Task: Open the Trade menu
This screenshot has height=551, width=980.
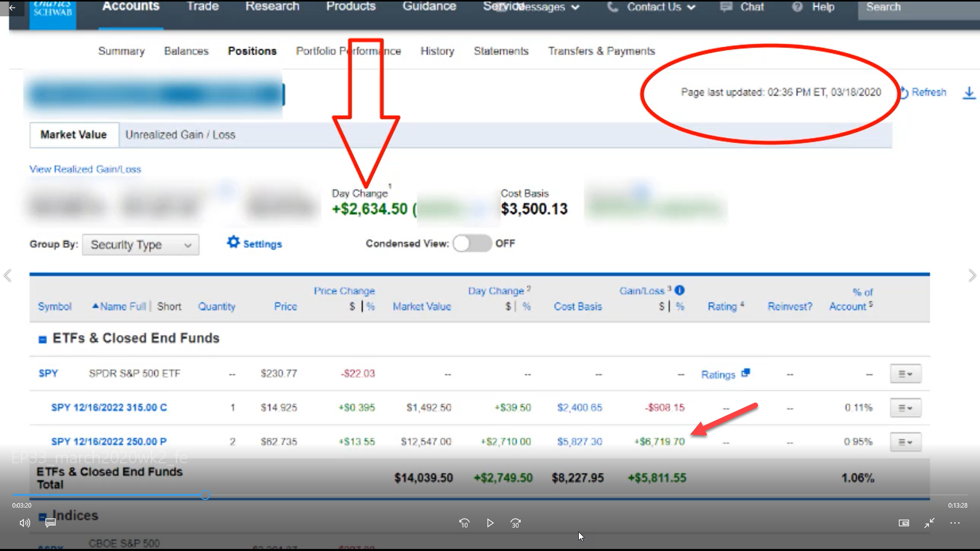Action: pos(203,7)
